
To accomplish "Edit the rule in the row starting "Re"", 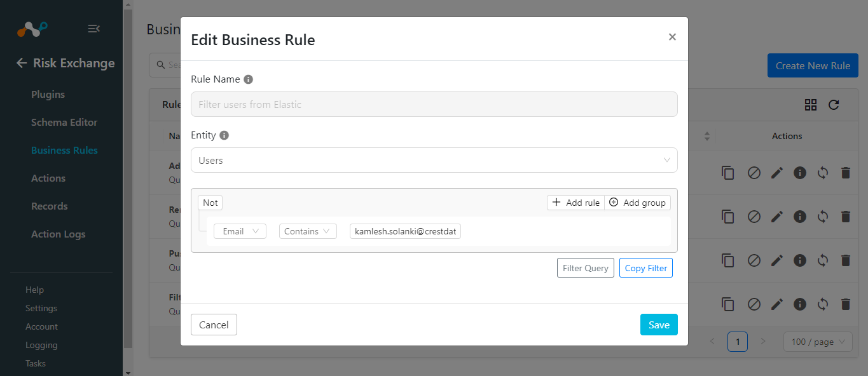I will click(777, 217).
